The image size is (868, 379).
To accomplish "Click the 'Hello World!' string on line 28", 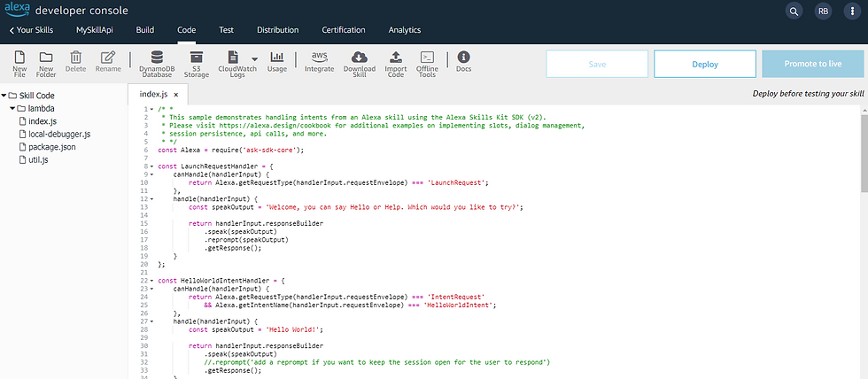I will (x=294, y=329).
